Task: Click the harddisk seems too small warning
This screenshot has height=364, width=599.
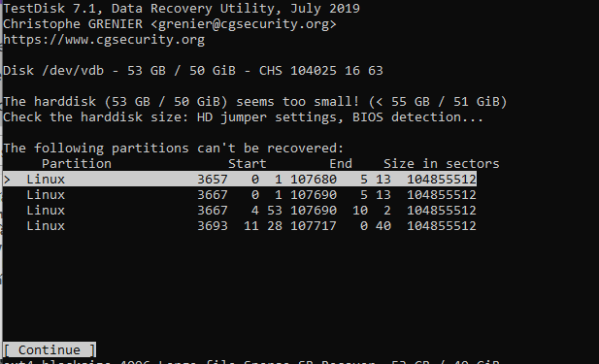Action: [255, 102]
